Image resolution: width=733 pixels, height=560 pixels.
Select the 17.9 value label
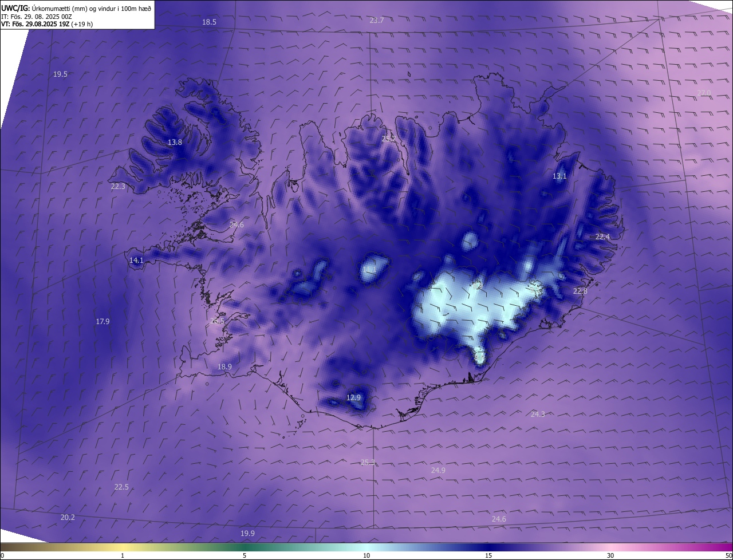pyautogui.click(x=103, y=322)
